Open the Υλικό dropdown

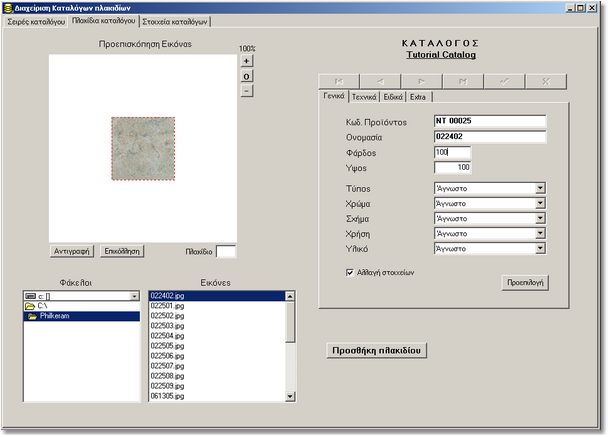point(540,249)
